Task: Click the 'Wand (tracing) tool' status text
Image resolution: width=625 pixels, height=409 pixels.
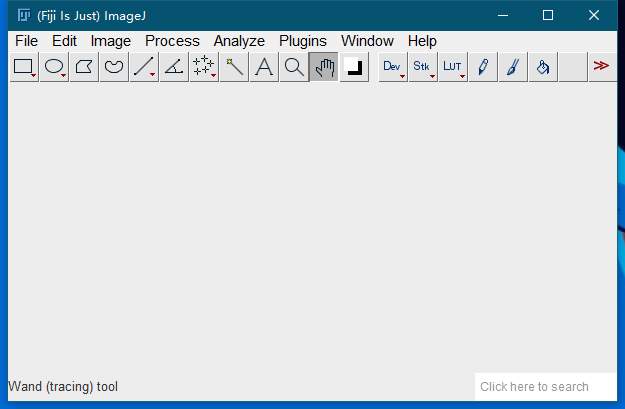Action: click(63, 387)
